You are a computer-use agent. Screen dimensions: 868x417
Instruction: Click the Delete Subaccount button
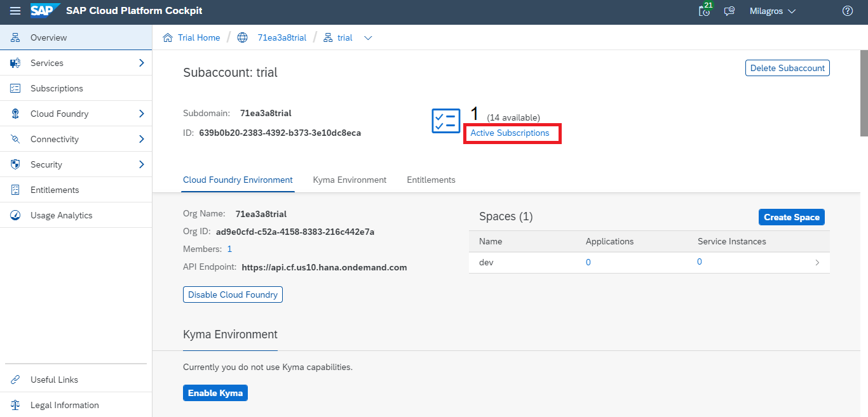[x=787, y=68]
